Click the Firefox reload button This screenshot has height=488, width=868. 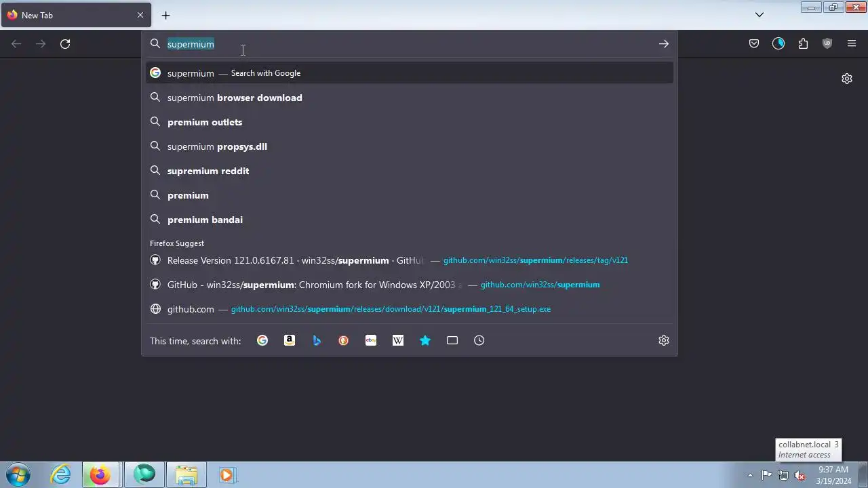pos(65,44)
